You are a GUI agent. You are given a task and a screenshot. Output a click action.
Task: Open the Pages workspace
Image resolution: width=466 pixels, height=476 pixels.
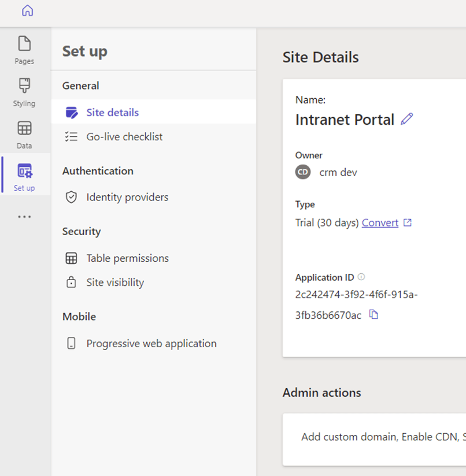click(24, 50)
